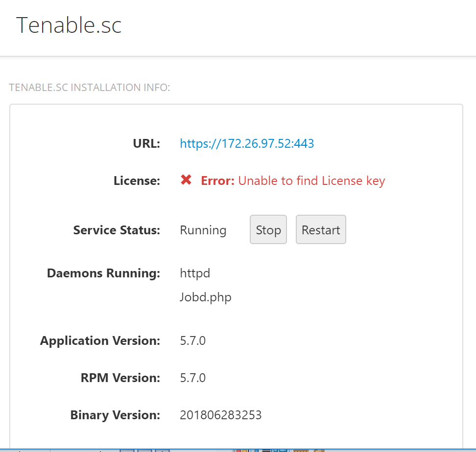The image size is (476, 452).
Task: Click the License field label
Action: coord(137,181)
